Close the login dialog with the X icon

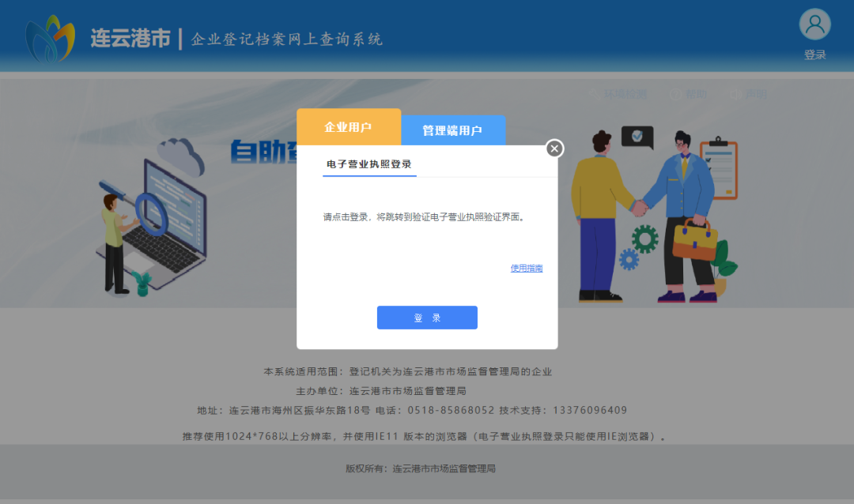click(x=555, y=149)
